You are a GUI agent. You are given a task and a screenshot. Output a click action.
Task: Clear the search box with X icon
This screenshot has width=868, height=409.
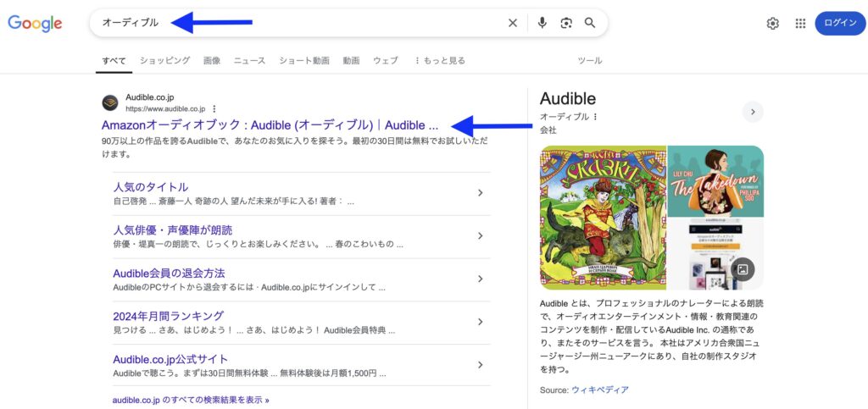(513, 23)
